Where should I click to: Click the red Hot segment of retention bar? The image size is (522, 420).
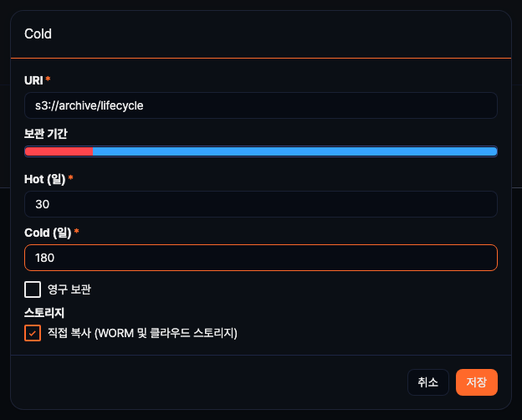point(59,151)
